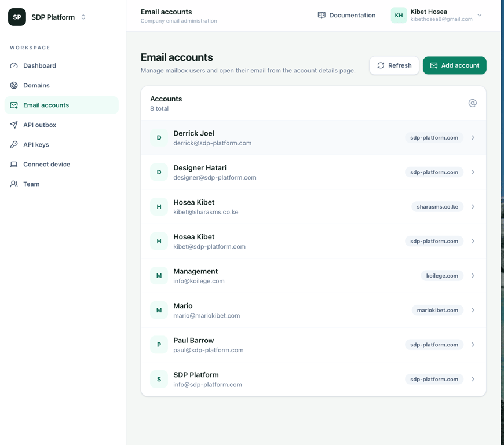Click the API outbox paper plane icon
The height and width of the screenshot is (445, 504).
(14, 125)
